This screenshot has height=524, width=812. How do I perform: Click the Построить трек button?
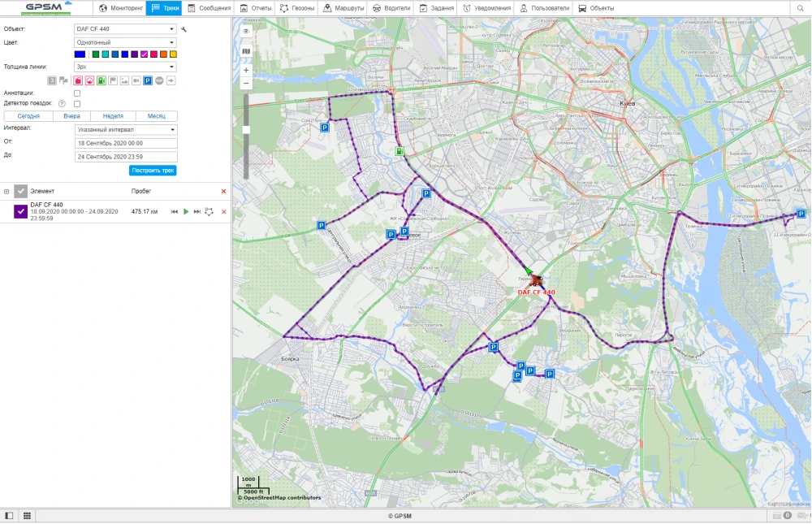pyautogui.click(x=153, y=171)
